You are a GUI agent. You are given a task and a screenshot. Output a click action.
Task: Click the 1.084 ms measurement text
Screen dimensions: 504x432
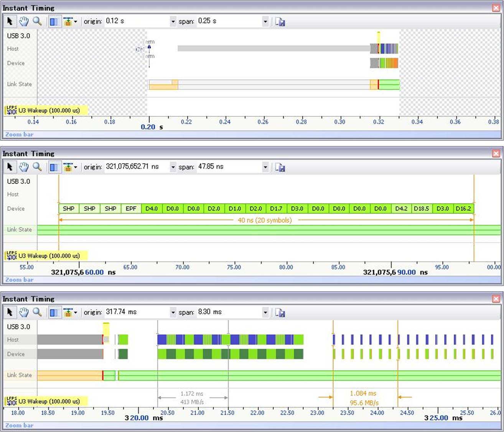[363, 394]
